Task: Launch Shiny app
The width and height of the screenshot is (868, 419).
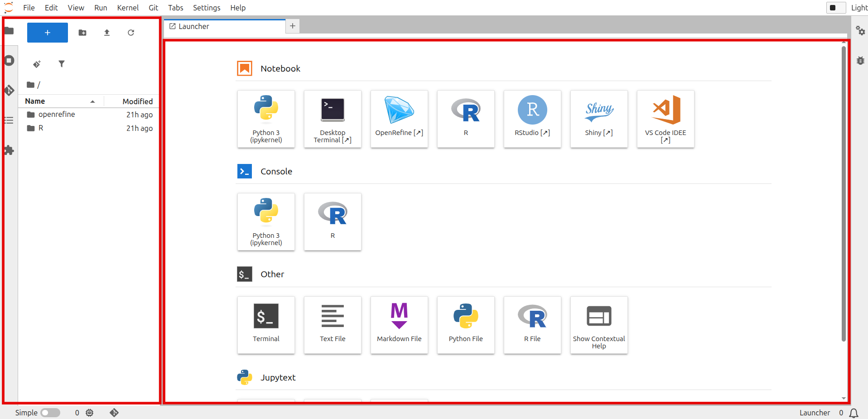Action: pyautogui.click(x=599, y=119)
